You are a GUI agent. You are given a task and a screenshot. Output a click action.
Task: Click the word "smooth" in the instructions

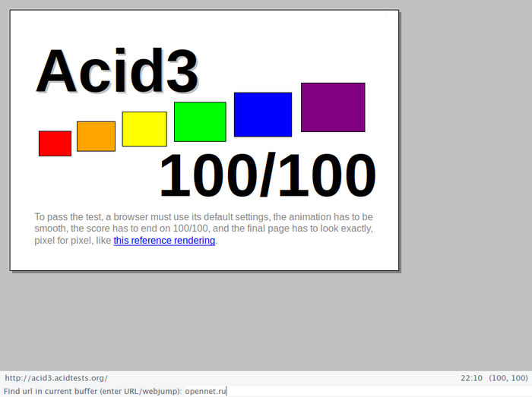coord(50,228)
